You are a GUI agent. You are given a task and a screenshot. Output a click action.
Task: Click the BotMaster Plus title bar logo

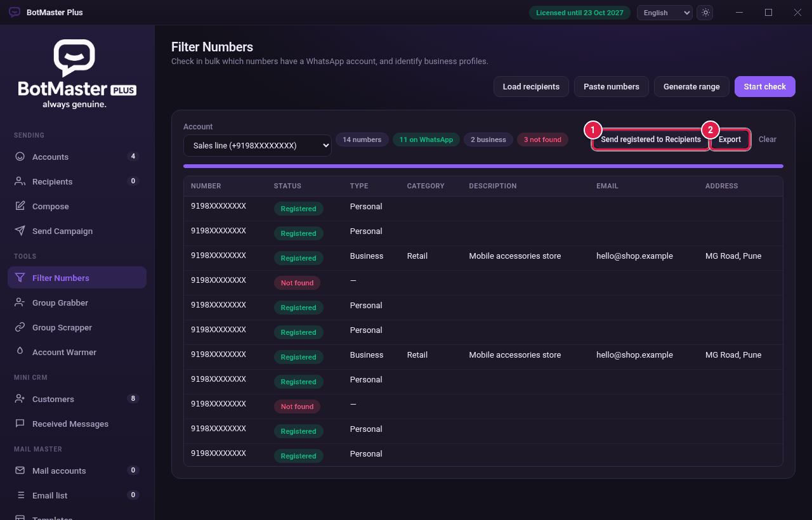(15, 13)
